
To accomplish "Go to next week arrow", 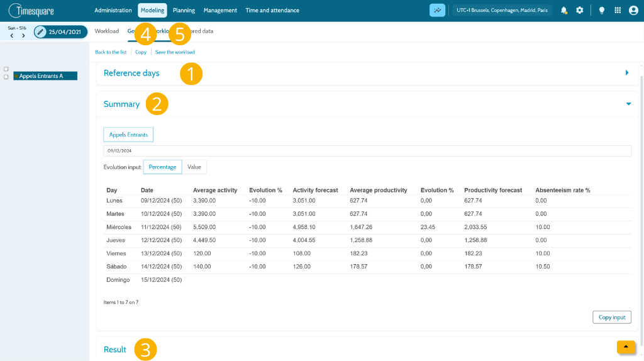I will 23,36.
